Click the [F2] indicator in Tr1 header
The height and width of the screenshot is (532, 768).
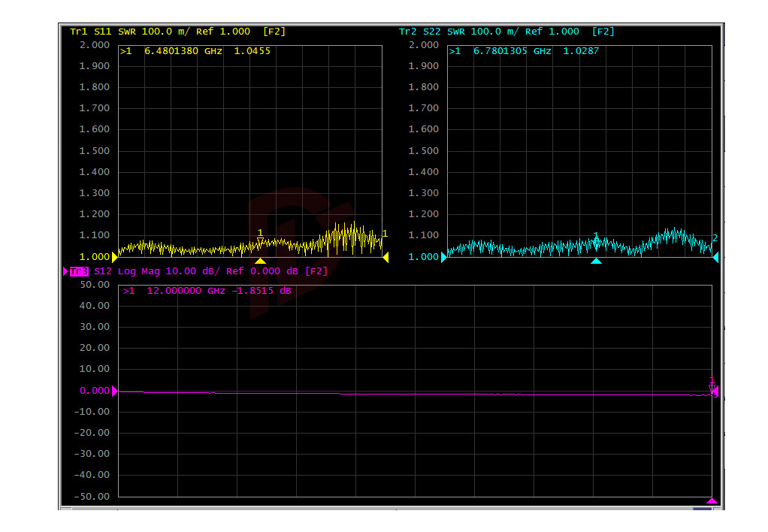274,32
